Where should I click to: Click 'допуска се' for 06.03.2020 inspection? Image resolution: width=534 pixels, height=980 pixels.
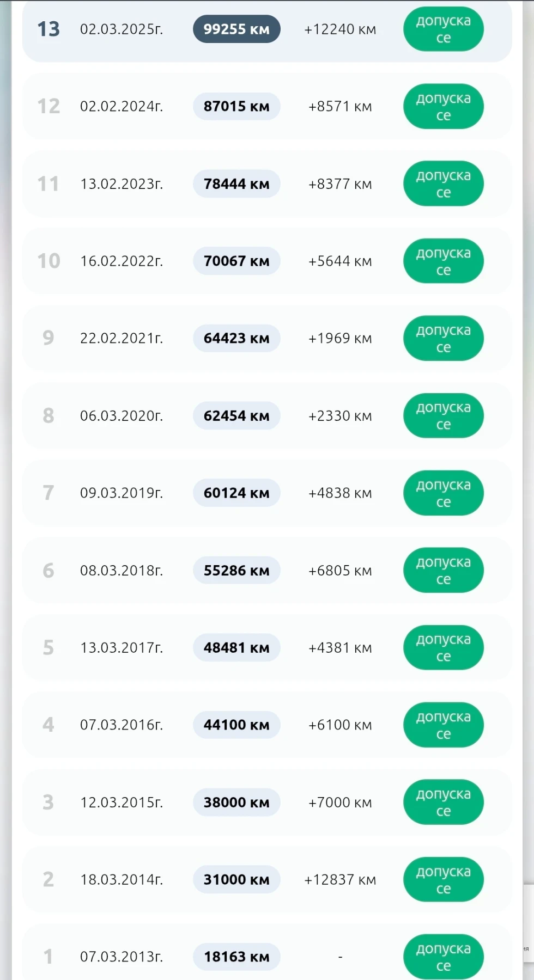[443, 416]
